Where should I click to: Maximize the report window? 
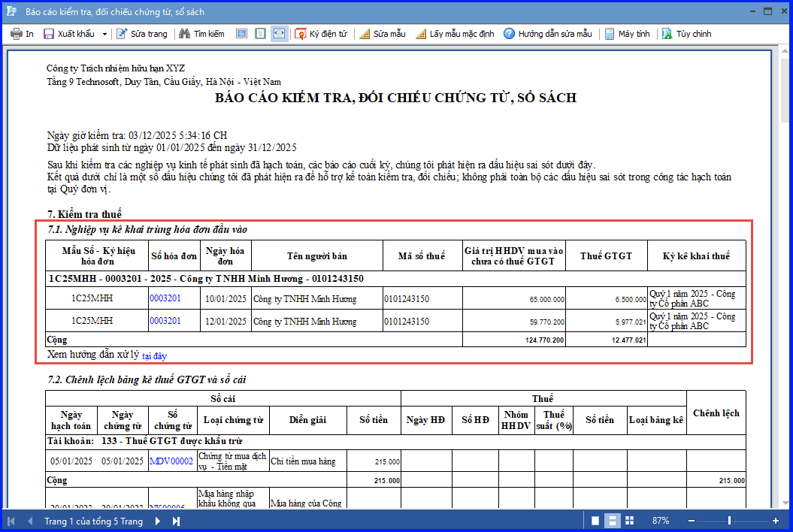point(767,11)
